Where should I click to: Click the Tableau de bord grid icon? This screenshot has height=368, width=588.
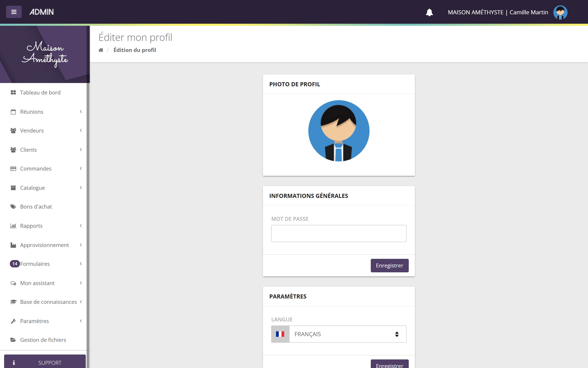(x=13, y=92)
